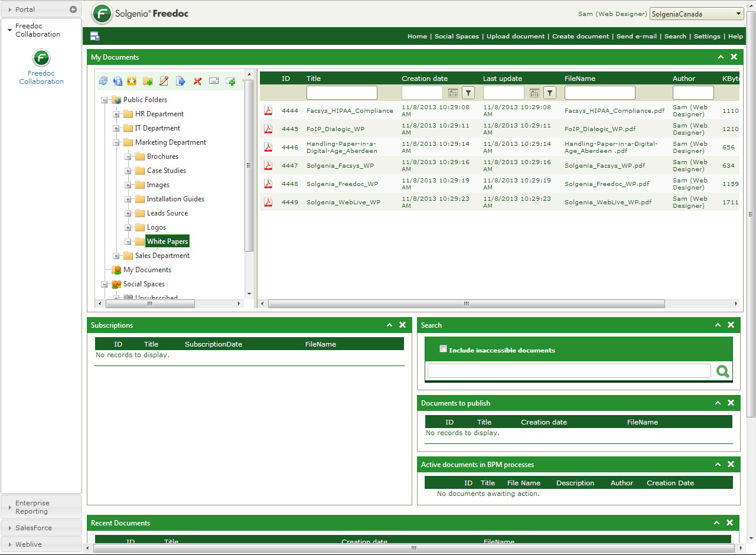Collapse the sidebar with the Portal arrow icon
The height and width of the screenshot is (555, 756).
pos(73,9)
